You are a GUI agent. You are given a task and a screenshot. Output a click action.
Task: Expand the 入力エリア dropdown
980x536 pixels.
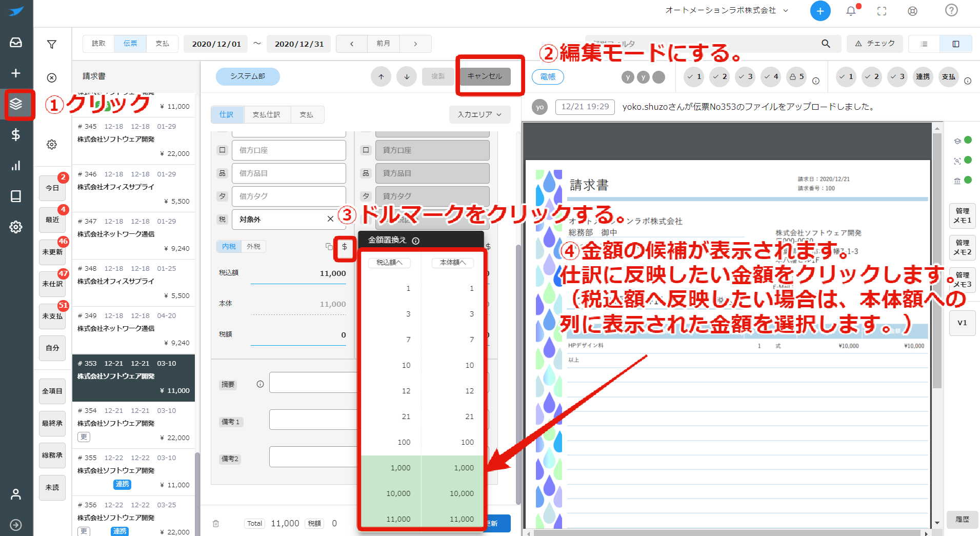[x=479, y=114]
